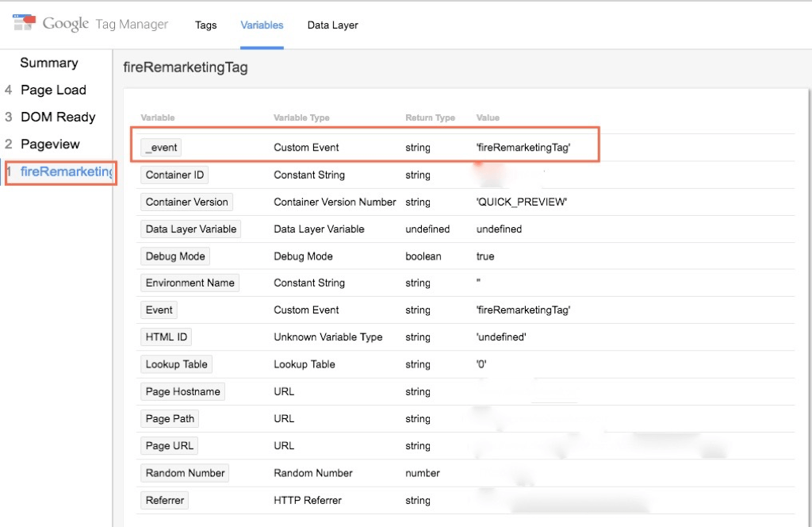Image resolution: width=812 pixels, height=527 pixels.
Task: Click the Return Type column header
Action: tap(430, 117)
